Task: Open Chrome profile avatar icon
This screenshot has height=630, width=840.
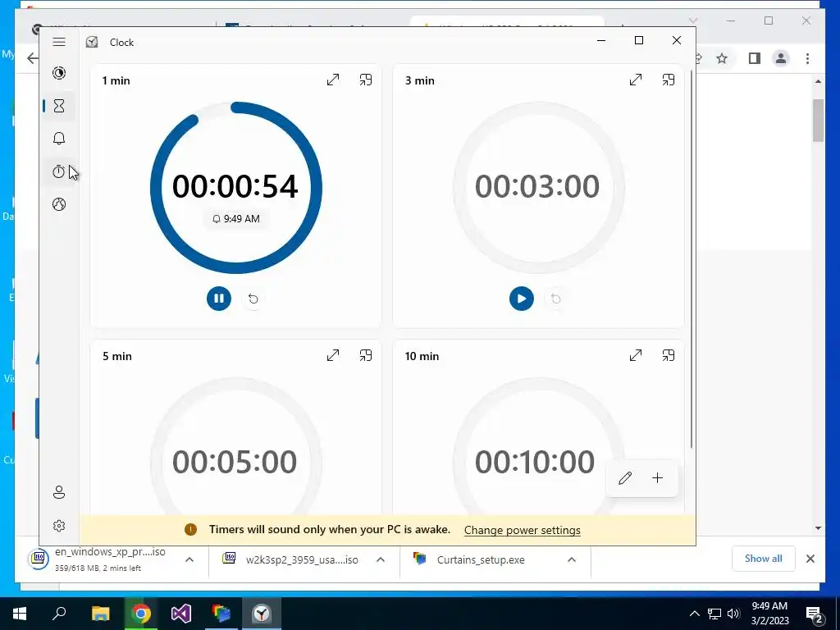Action: pyautogui.click(x=781, y=58)
